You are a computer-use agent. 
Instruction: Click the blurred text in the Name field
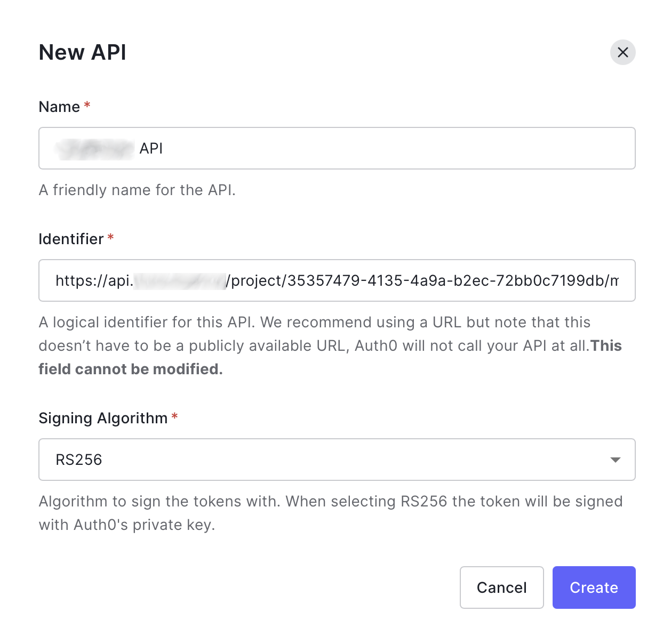(95, 149)
